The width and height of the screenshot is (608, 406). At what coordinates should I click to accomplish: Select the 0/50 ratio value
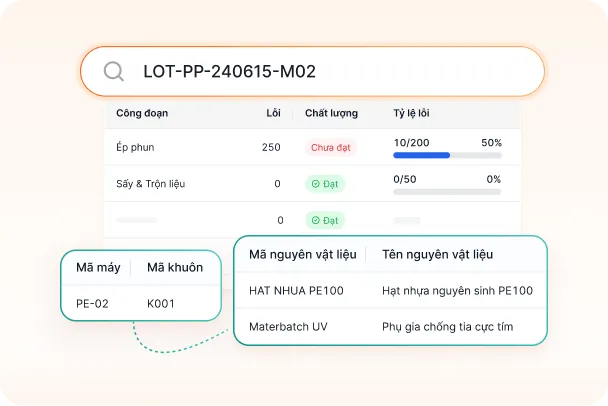pos(405,179)
